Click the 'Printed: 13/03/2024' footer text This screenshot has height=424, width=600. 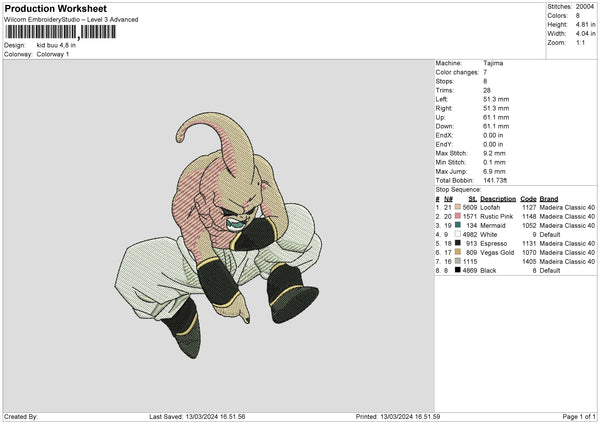398,416
